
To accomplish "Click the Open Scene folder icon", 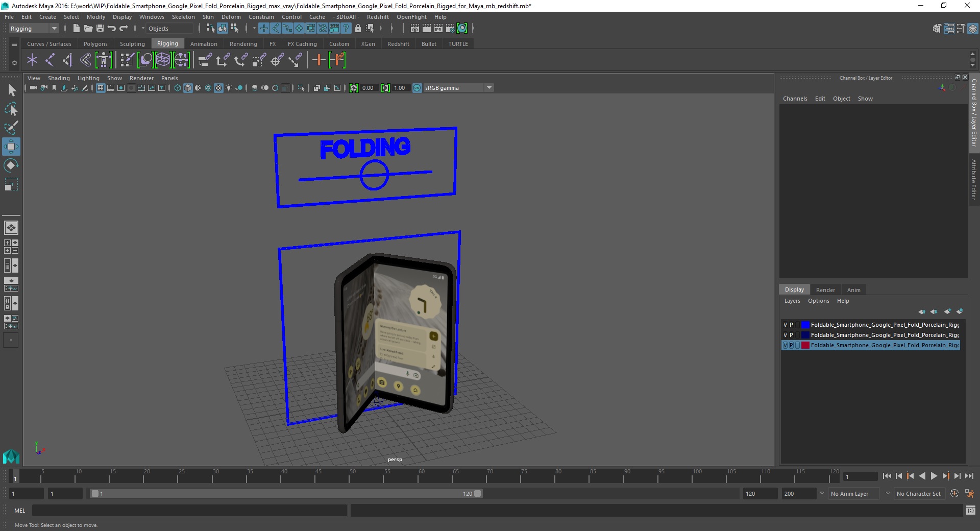I will coord(88,29).
